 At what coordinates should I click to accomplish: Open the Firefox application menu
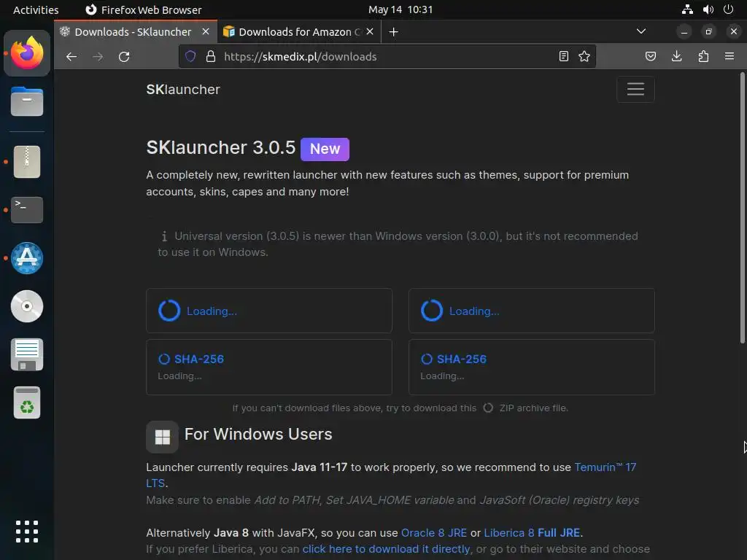pos(729,56)
